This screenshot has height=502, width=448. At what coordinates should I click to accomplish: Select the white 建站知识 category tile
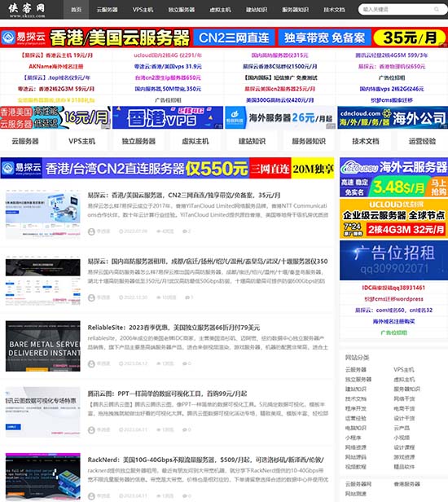(253, 141)
